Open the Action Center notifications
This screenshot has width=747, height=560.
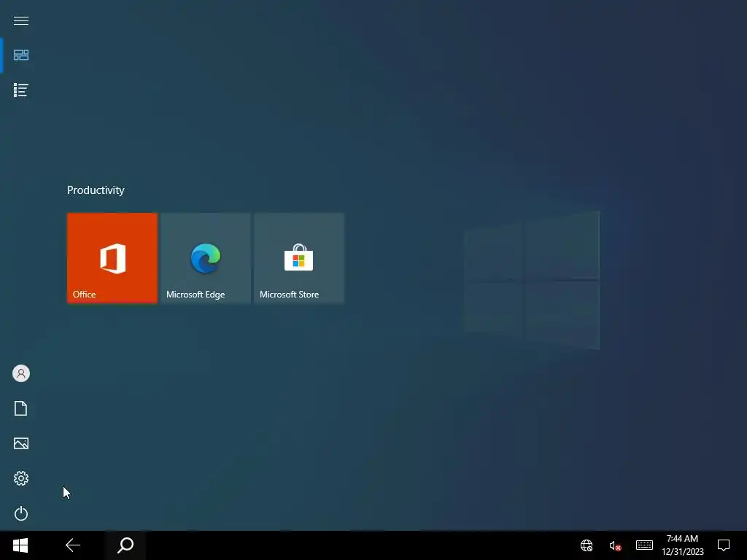[724, 545]
